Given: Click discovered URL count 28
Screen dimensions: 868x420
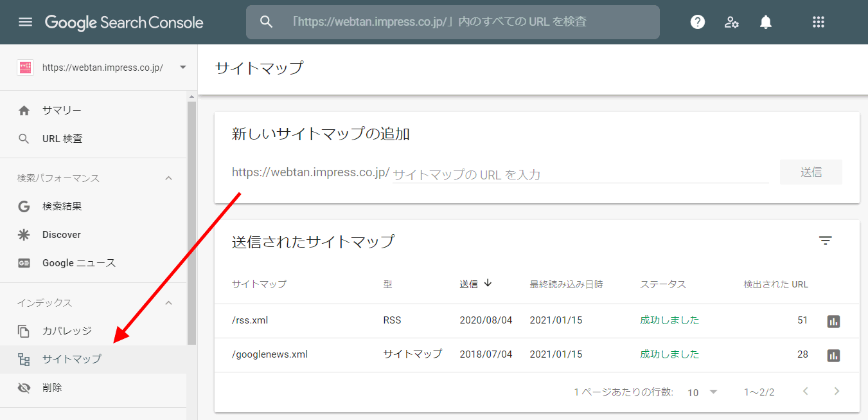Looking at the screenshot, I should (x=802, y=354).
